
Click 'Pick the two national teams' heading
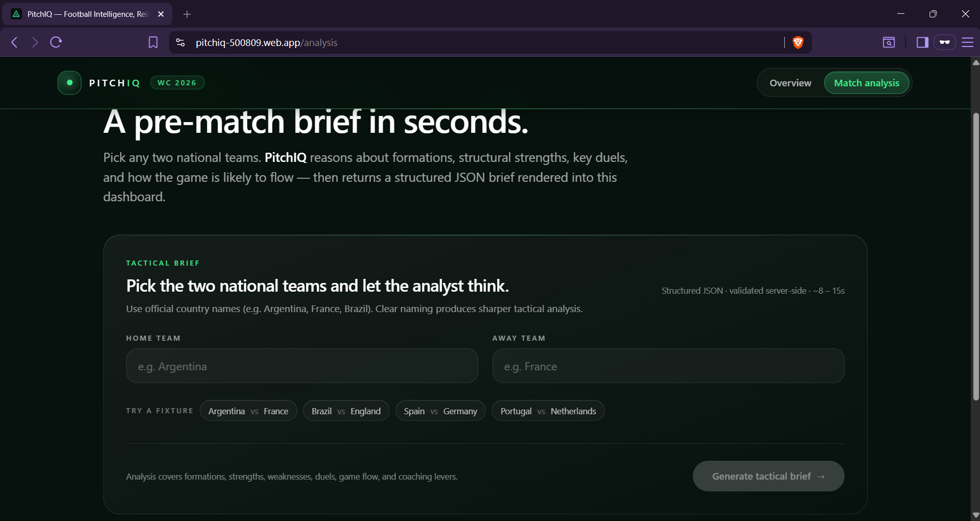tap(317, 286)
